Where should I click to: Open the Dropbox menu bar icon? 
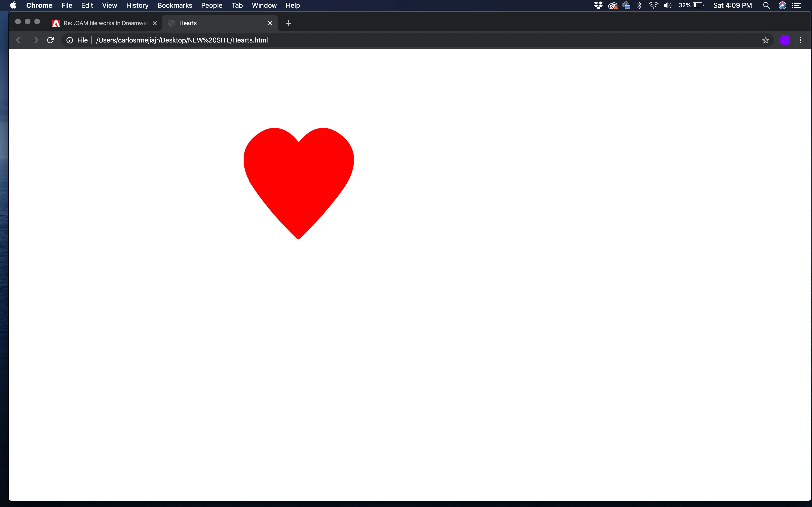pyautogui.click(x=598, y=5)
